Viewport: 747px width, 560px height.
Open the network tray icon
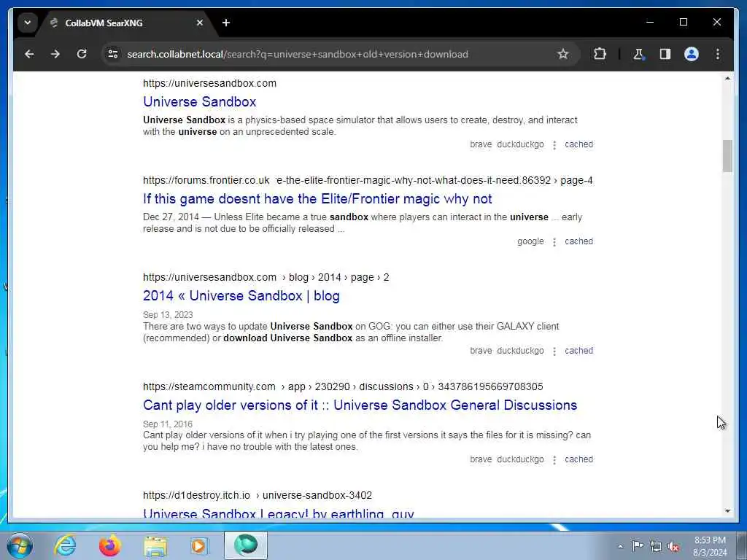(656, 546)
